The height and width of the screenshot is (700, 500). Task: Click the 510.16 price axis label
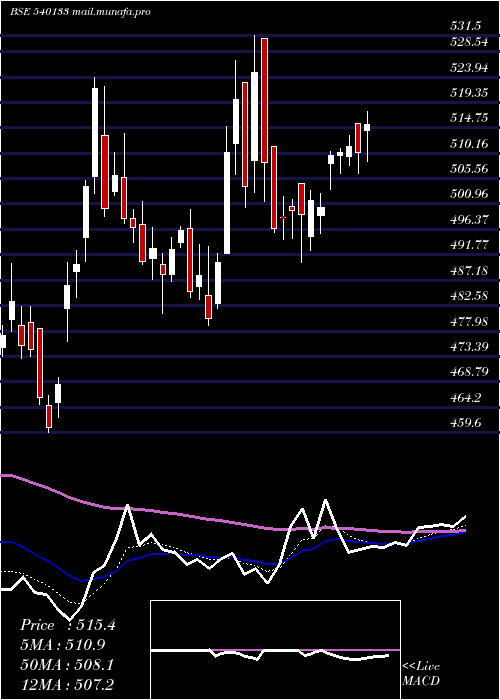click(x=470, y=144)
